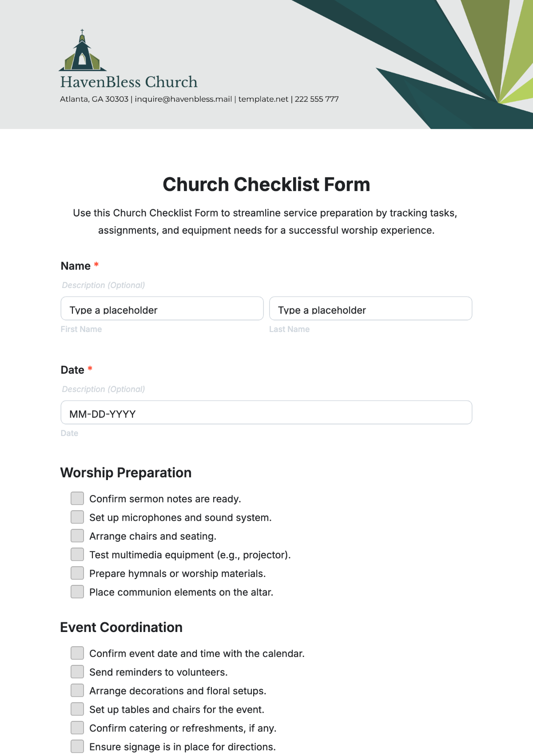
Task: Click the inquire@havenbless.mail email address
Action: (183, 99)
